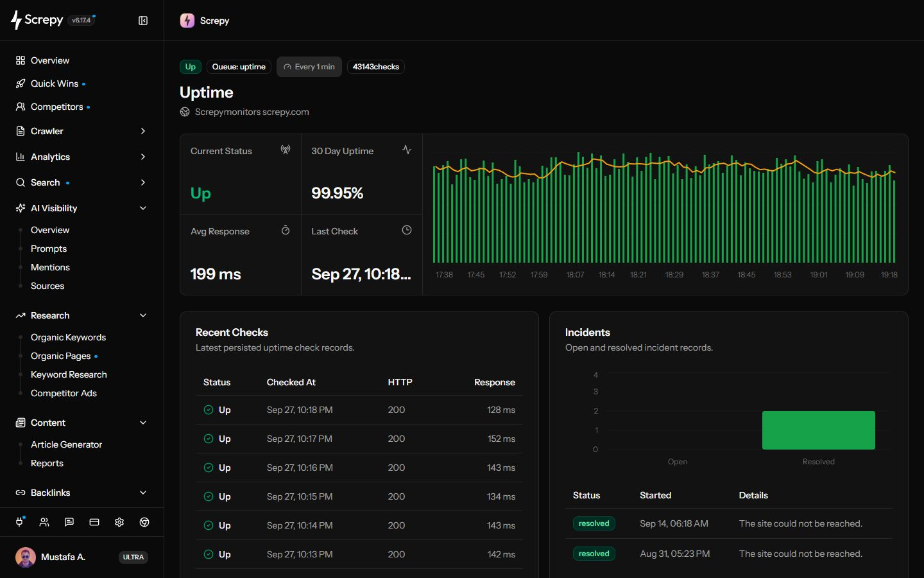This screenshot has height=578, width=924.
Task: Open the feedback chat bubble icon
Action: (69, 522)
